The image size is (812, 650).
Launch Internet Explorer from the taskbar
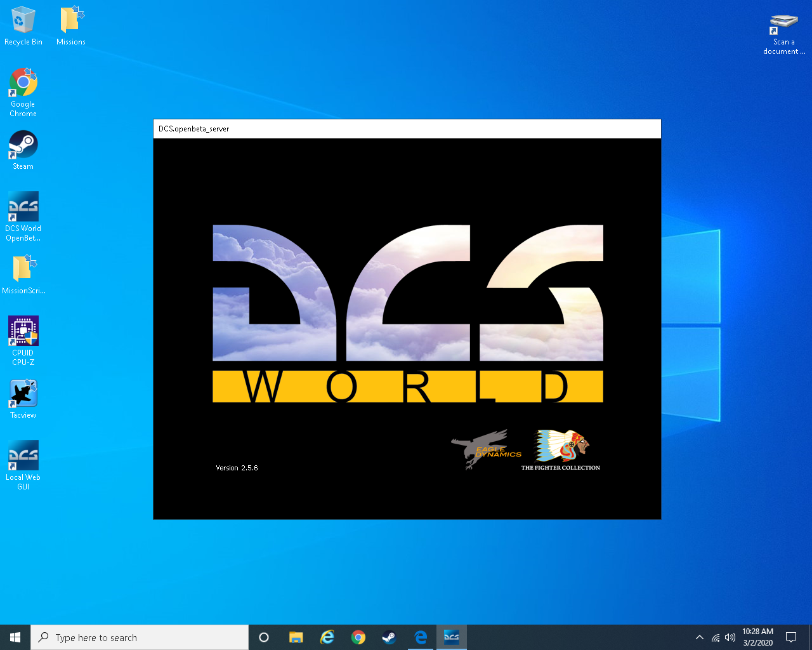click(327, 637)
